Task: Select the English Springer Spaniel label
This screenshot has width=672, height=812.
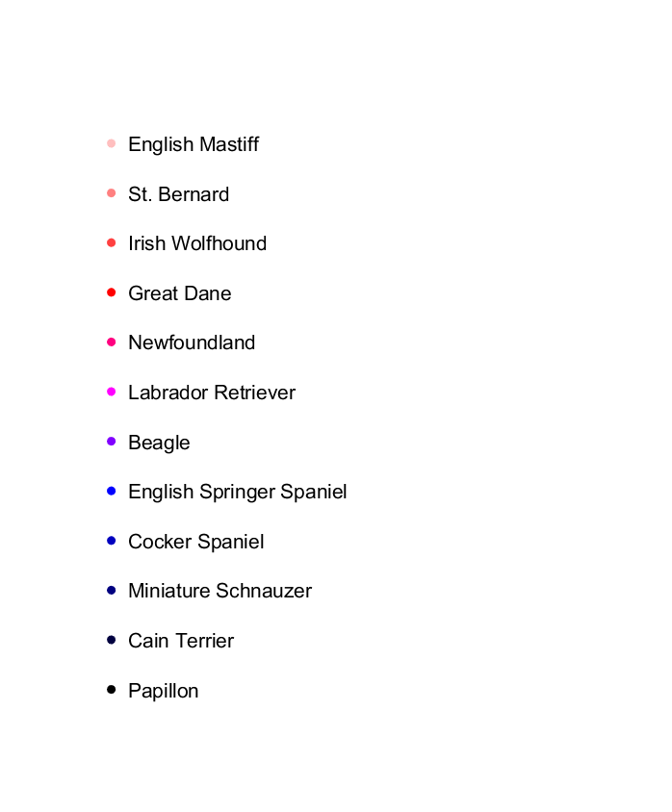Action: [x=237, y=493]
